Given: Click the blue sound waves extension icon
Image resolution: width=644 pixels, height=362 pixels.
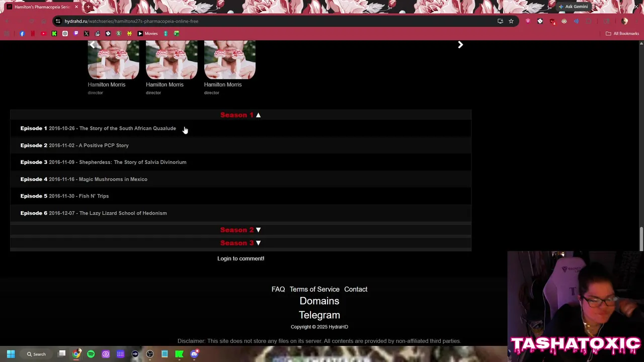Looking at the screenshot, I should pyautogui.click(x=576, y=21).
